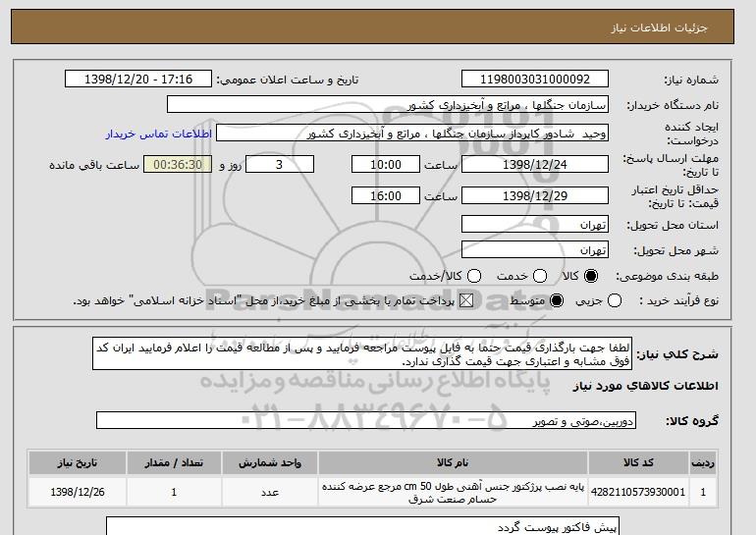Select the کالا radio button
The width and height of the screenshot is (756, 535).
(591, 276)
